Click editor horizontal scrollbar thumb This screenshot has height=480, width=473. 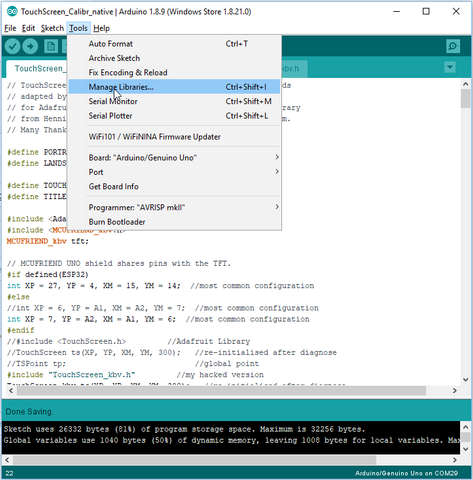[221, 390]
